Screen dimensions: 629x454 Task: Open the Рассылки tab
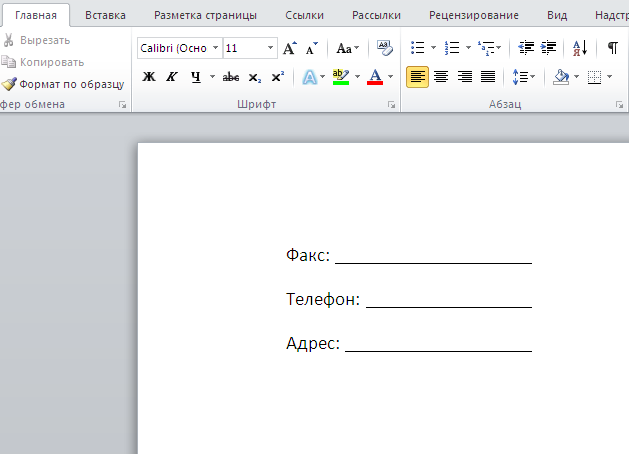(x=376, y=15)
